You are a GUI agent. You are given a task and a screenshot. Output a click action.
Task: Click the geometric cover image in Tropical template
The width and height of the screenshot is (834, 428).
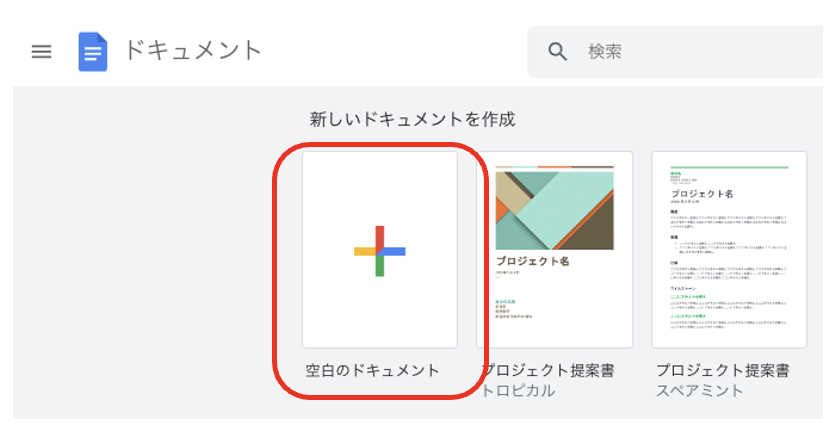click(555, 209)
